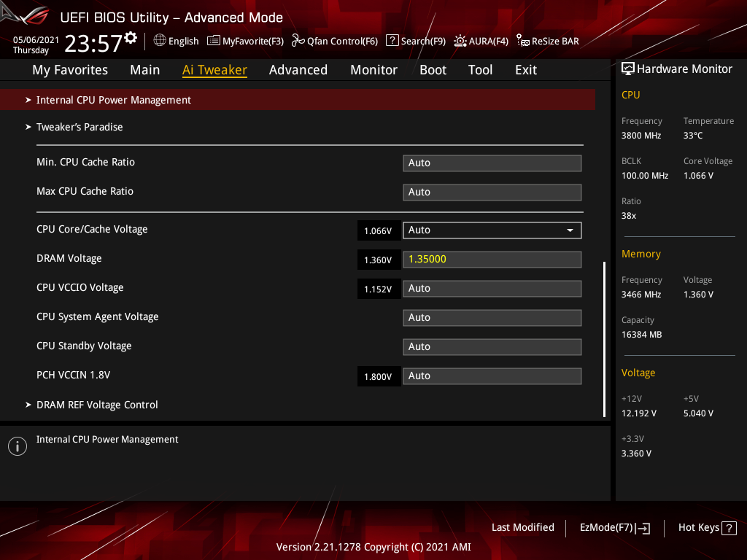Screen dimensions: 747x560
Task: Click the PCH VCCIN 1.8V Auto field
Action: (492, 376)
